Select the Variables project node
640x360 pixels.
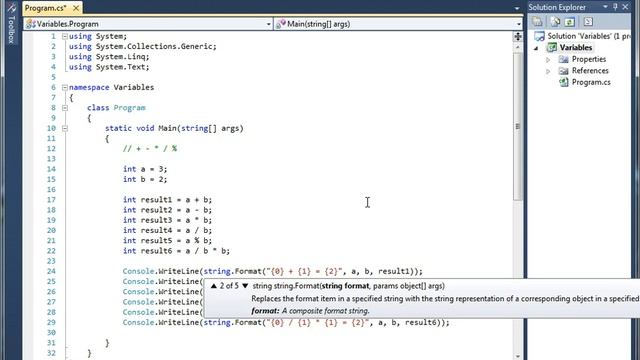click(576, 48)
